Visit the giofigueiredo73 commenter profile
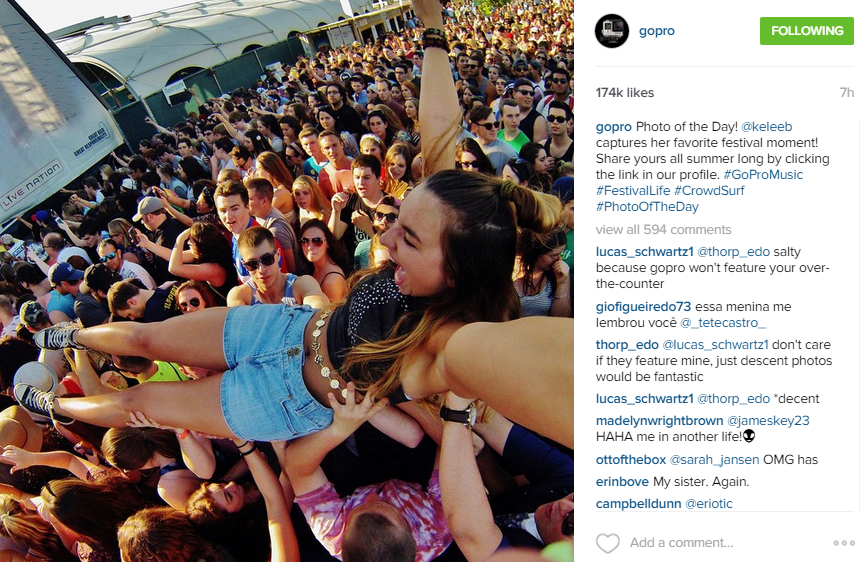This screenshot has height=562, width=860. 643,306
